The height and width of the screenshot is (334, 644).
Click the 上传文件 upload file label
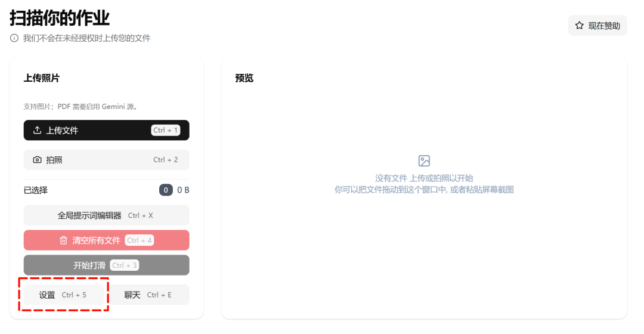62,130
